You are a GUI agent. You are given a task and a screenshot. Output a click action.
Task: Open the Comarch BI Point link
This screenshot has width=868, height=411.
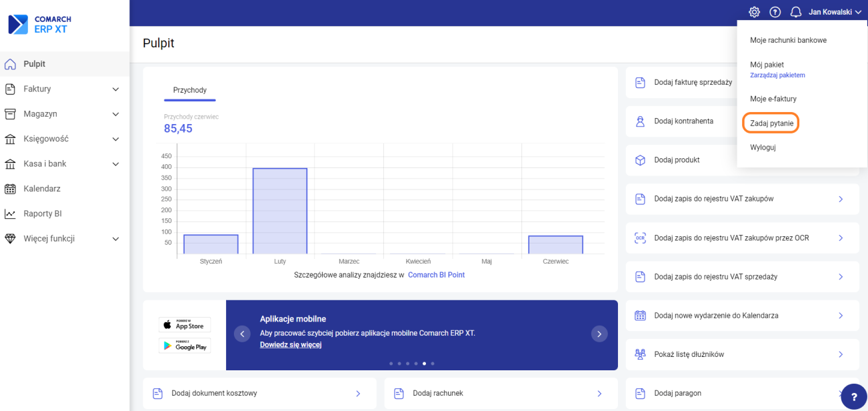tap(436, 275)
